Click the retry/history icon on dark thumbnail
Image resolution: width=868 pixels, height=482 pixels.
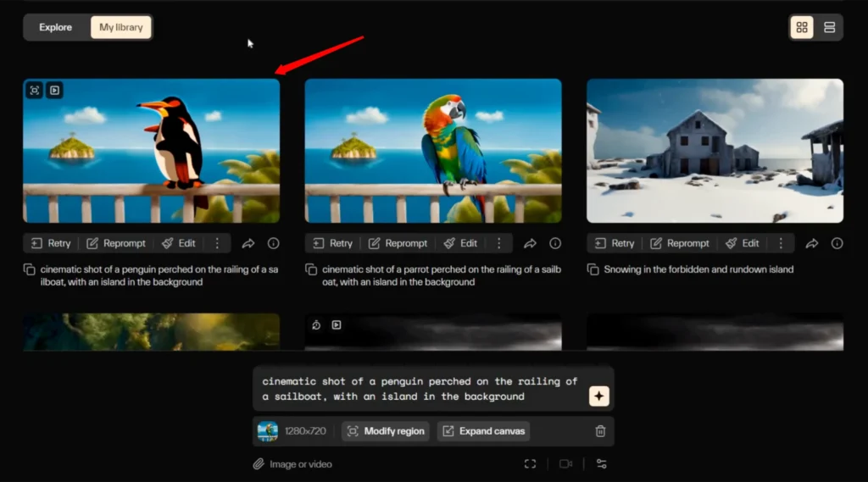tap(316, 324)
